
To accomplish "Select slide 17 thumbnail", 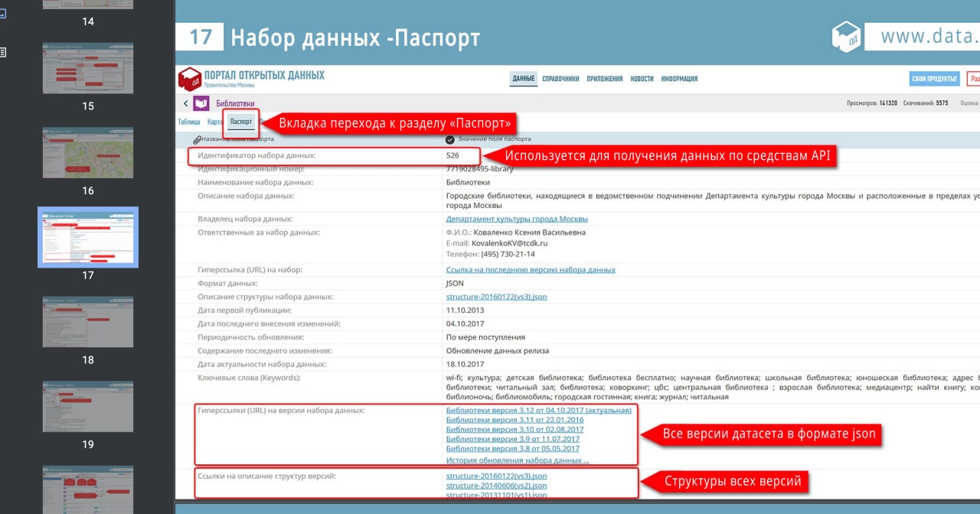I will (x=88, y=237).
